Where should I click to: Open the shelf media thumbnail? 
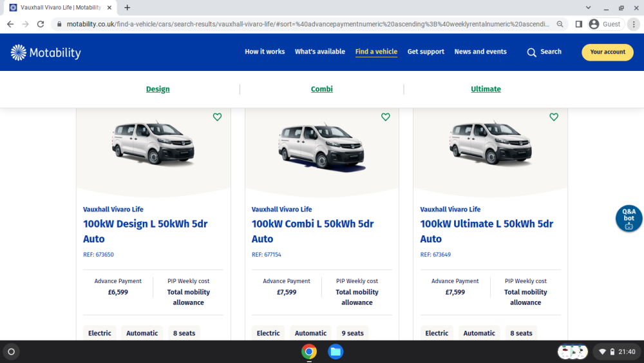(x=573, y=352)
